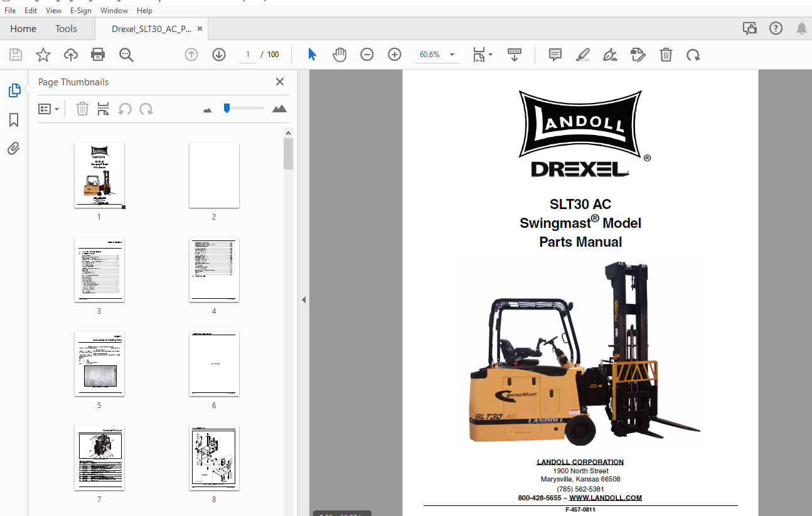Select page 4 thumbnail
812x516 pixels.
(214, 269)
